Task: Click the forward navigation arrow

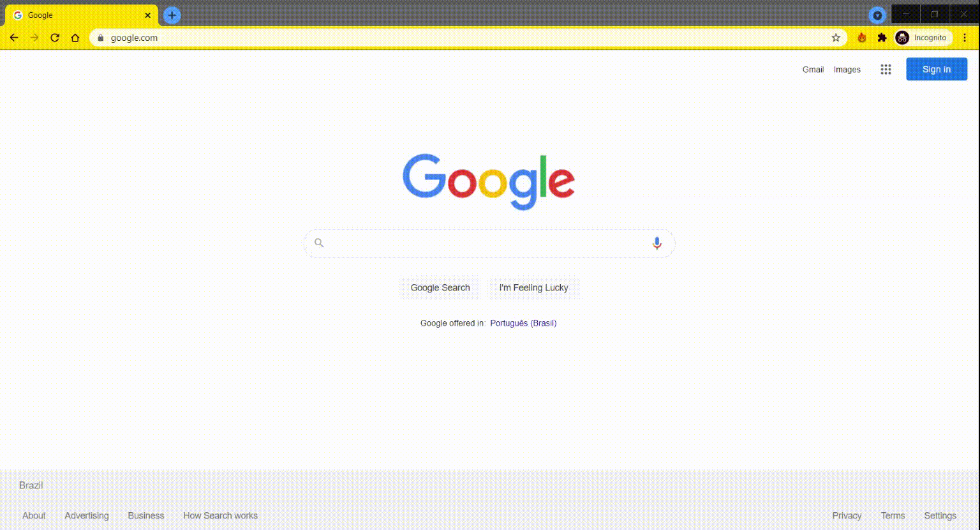Action: click(34, 38)
